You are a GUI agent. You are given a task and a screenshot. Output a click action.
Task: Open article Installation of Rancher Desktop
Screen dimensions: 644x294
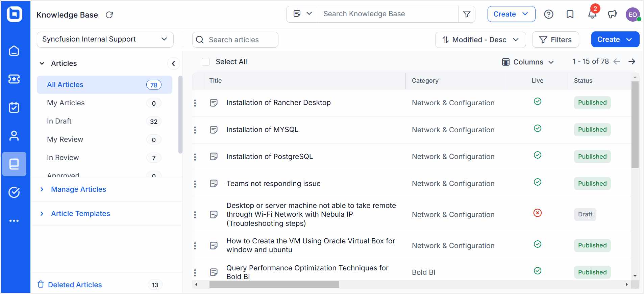278,103
